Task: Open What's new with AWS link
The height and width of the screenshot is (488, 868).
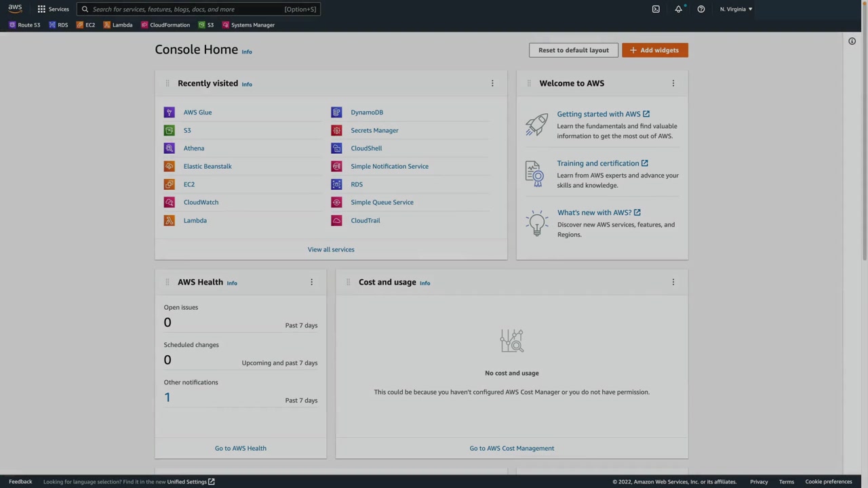Action: [599, 212]
